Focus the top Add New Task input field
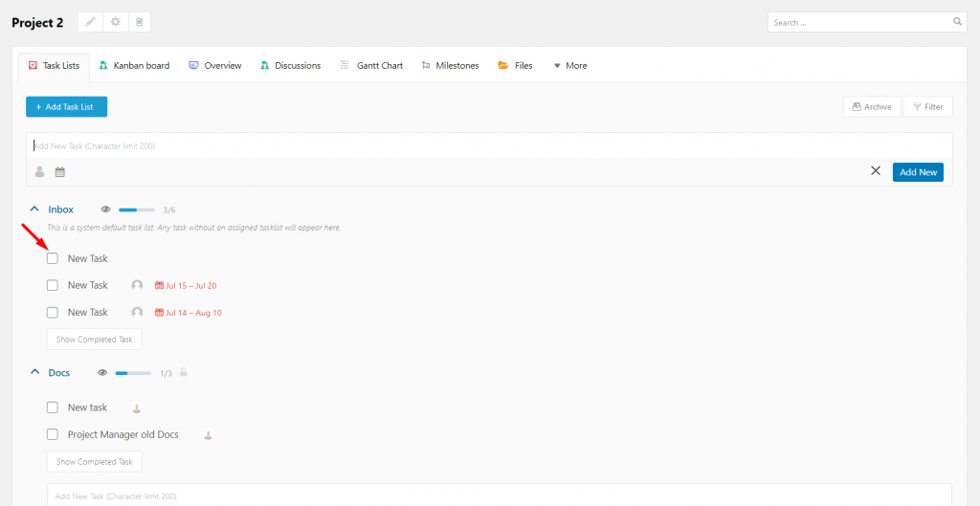 coord(489,145)
